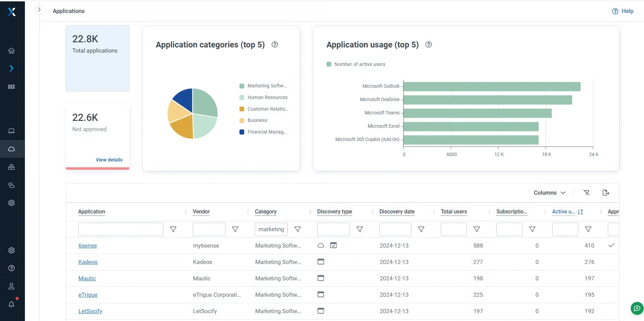The height and width of the screenshot is (321, 644).
Task: Click View details on Not approved card
Action: coord(109,160)
